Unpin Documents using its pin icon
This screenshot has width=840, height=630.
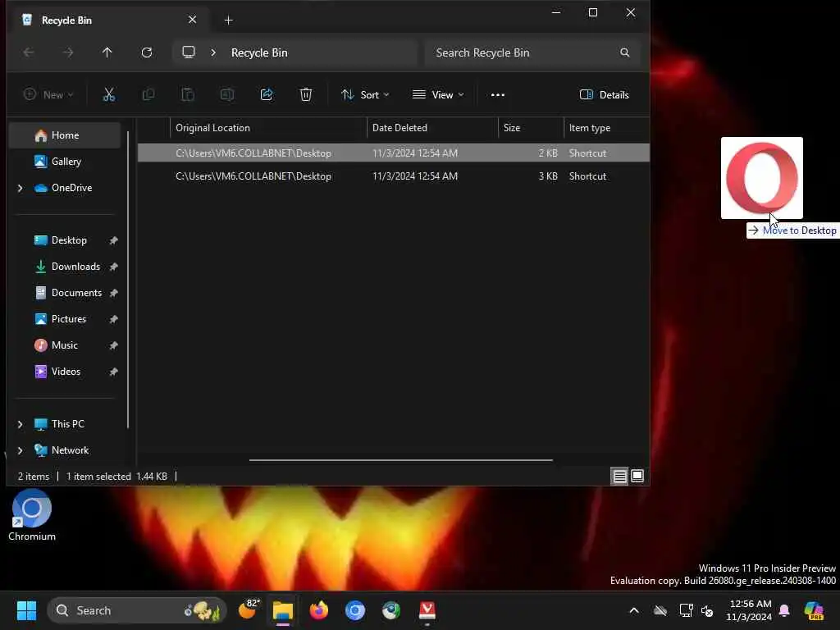pyautogui.click(x=113, y=293)
